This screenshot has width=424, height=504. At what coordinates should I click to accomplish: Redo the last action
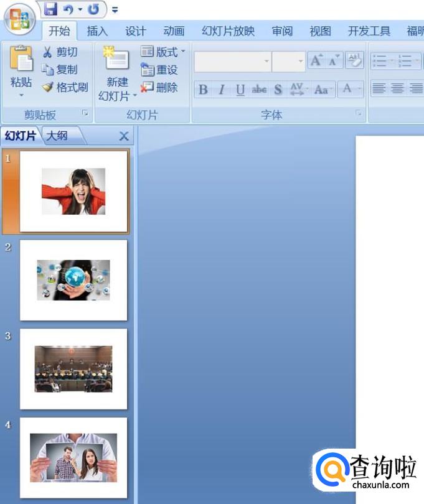click(93, 9)
